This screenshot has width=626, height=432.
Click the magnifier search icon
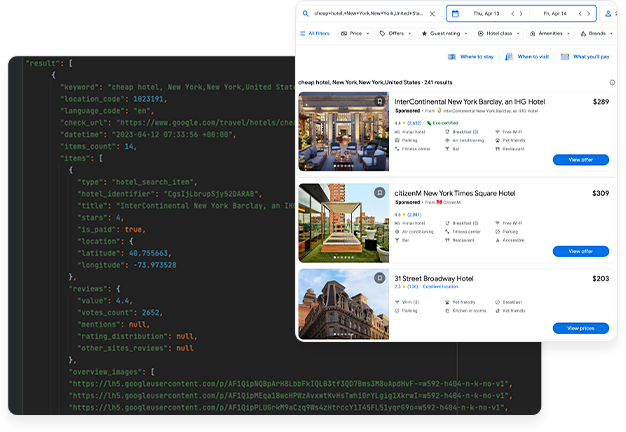coord(305,14)
